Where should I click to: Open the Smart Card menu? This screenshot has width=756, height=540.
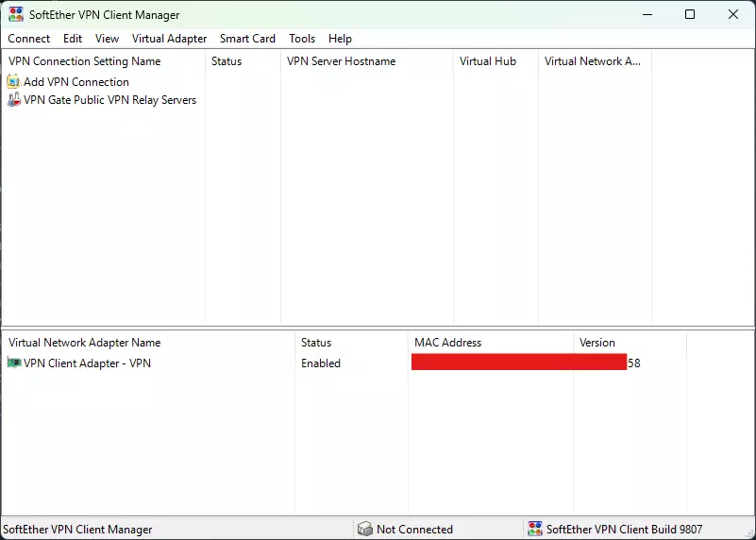(x=247, y=39)
